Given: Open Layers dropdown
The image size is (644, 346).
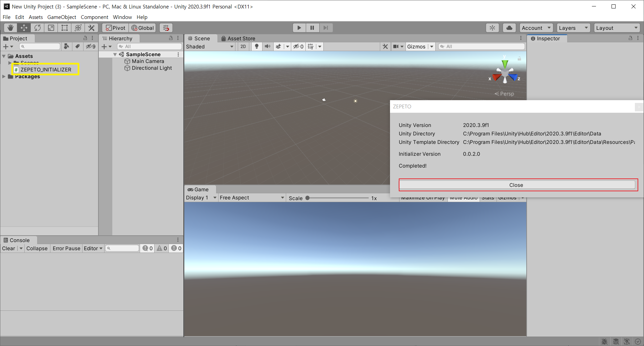Looking at the screenshot, I should click(573, 28).
